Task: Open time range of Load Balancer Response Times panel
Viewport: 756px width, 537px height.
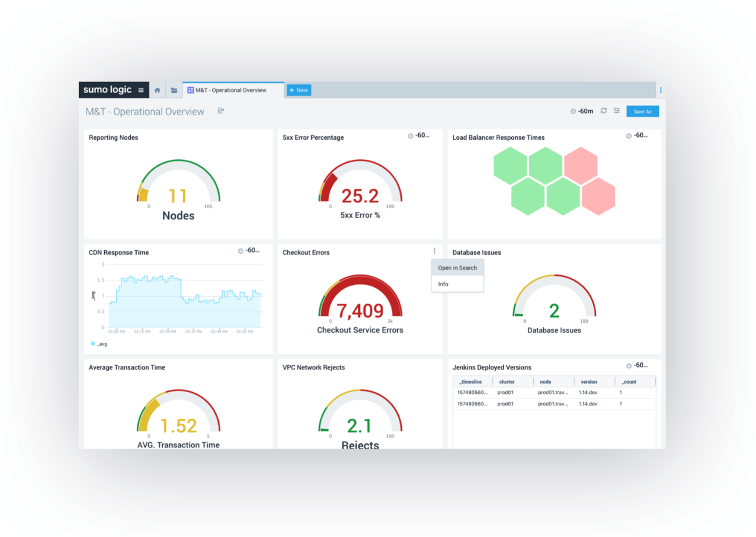Action: point(637,136)
